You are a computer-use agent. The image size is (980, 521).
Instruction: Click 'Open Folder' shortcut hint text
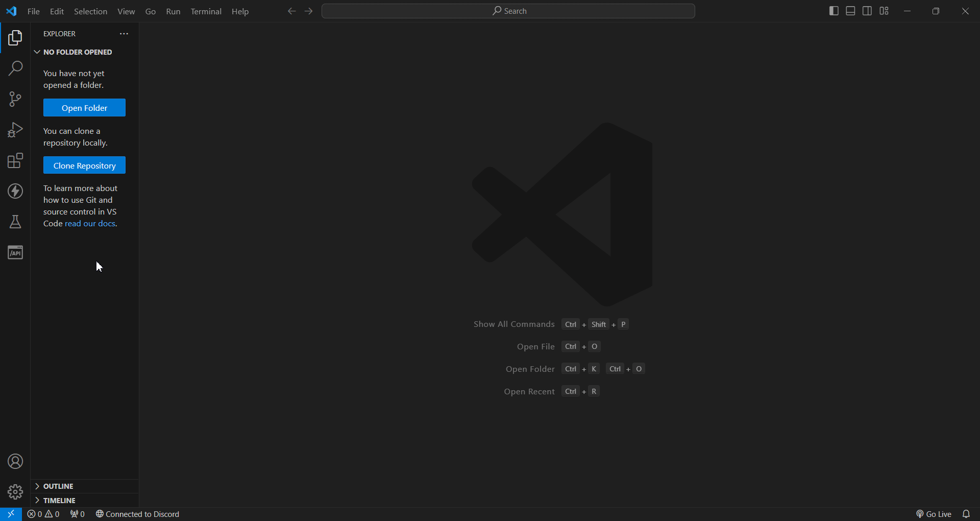(x=530, y=369)
